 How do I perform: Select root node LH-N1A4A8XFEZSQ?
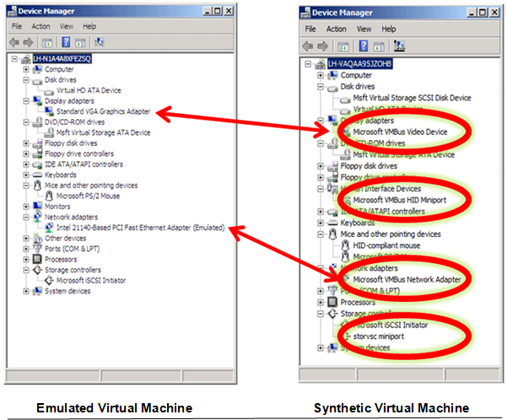(62, 59)
